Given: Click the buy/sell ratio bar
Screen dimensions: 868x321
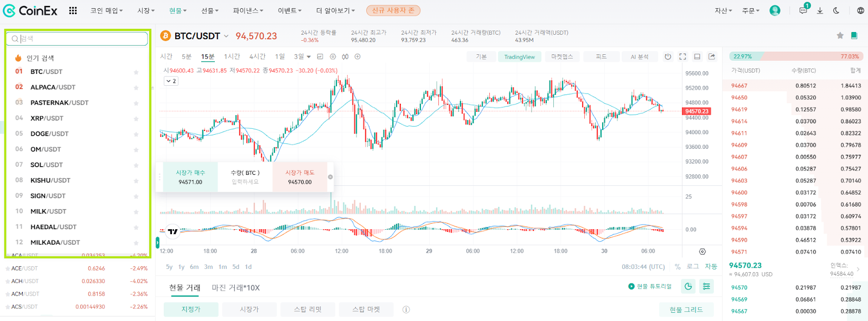Looking at the screenshot, I should [x=796, y=56].
